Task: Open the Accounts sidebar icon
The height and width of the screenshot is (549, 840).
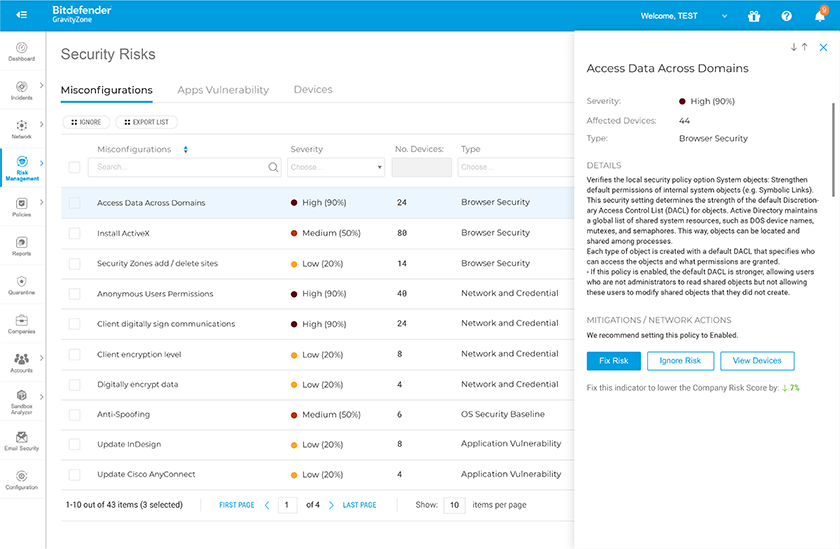Action: pos(21,359)
